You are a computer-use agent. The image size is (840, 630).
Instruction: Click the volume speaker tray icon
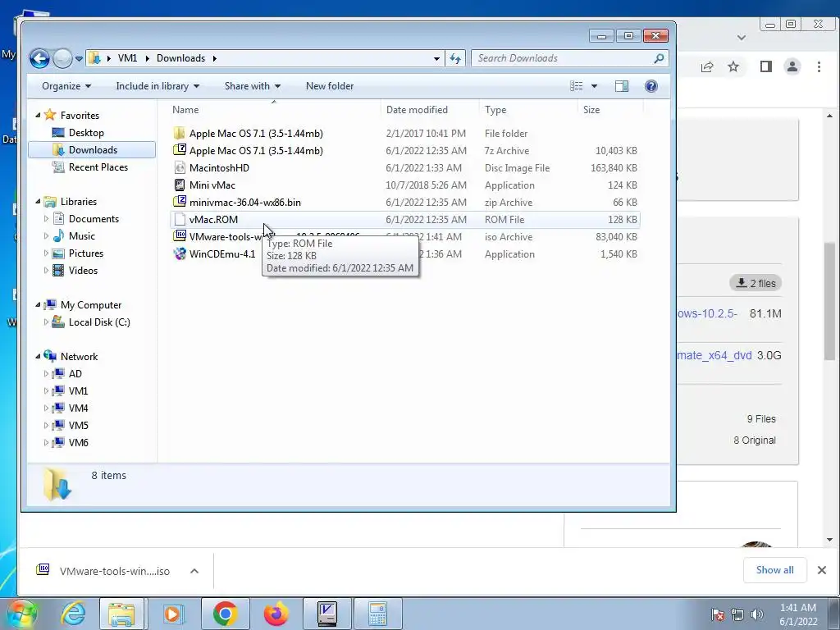tap(757, 614)
